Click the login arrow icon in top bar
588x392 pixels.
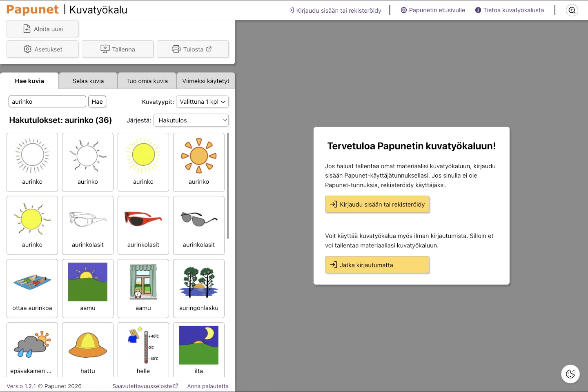291,10
